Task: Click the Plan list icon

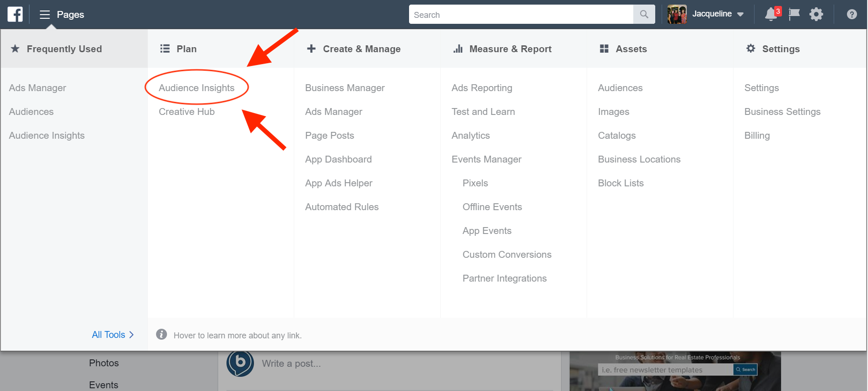Action: (x=165, y=49)
